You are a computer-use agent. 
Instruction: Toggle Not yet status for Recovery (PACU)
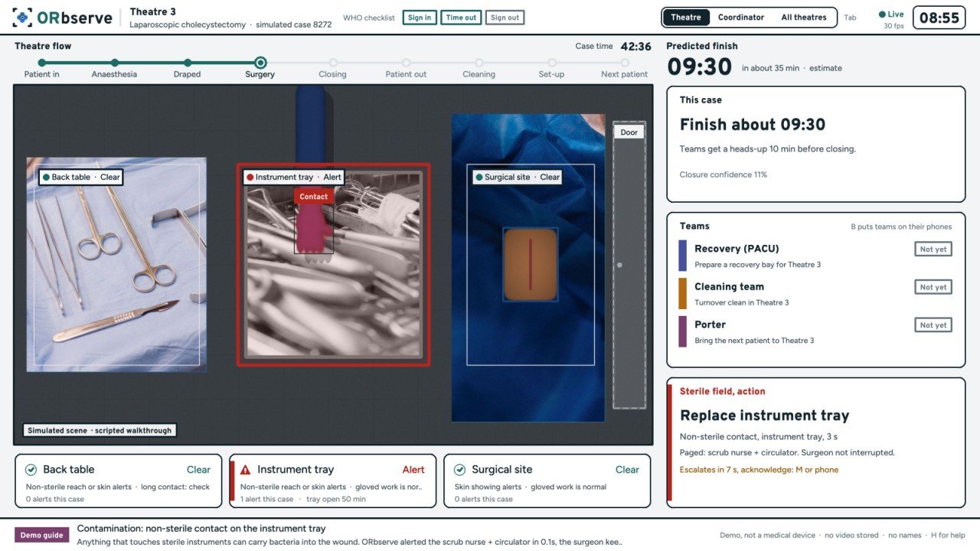[x=933, y=249]
